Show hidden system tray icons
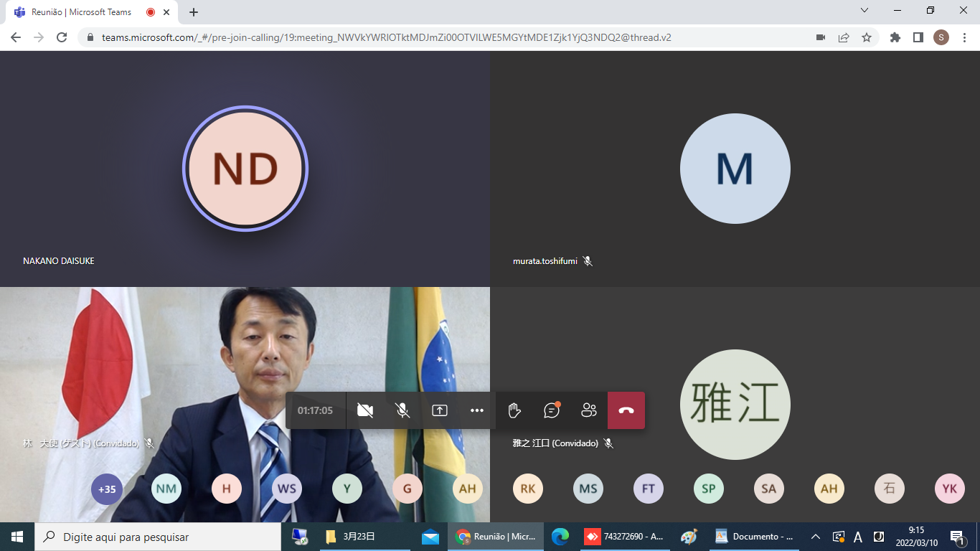 (x=816, y=537)
